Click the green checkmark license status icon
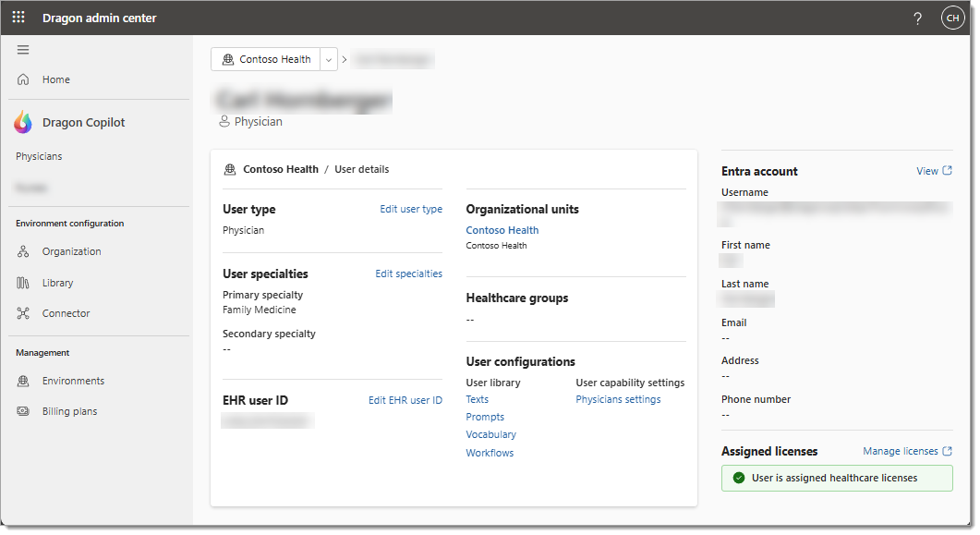Viewport: 980px width, 535px height. pos(739,478)
